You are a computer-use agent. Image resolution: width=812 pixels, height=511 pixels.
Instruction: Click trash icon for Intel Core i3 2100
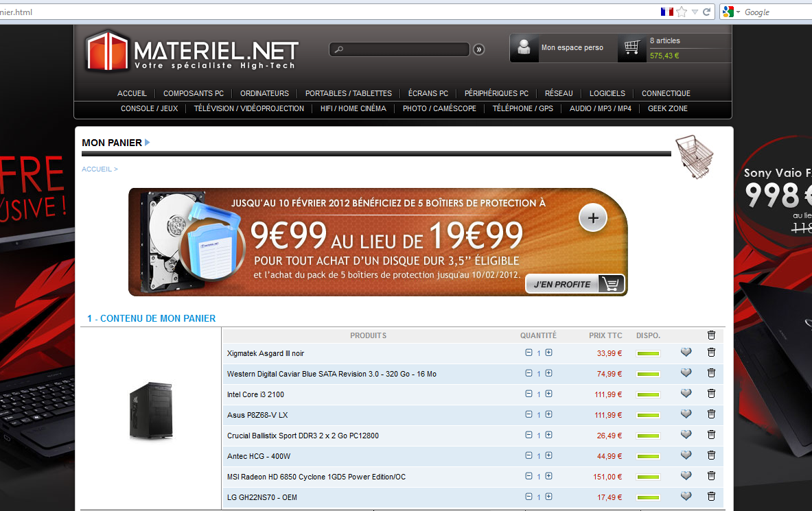click(711, 394)
